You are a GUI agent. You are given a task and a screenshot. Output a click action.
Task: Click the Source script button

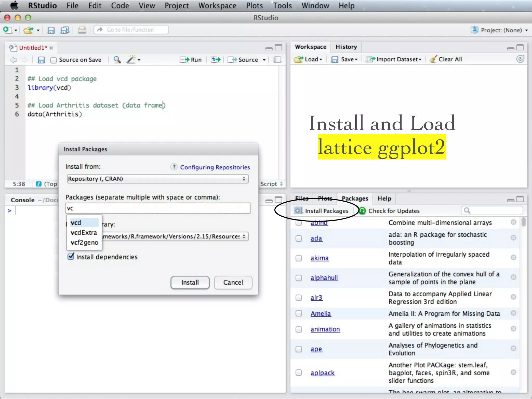coord(243,60)
